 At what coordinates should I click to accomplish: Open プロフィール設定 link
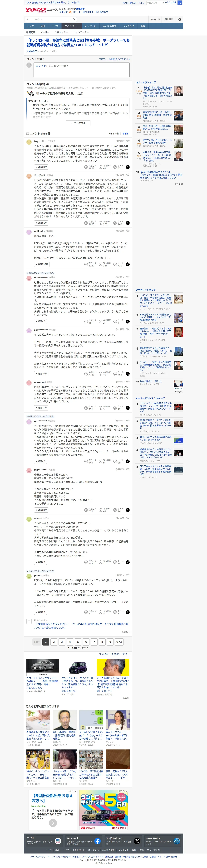pos(114,59)
